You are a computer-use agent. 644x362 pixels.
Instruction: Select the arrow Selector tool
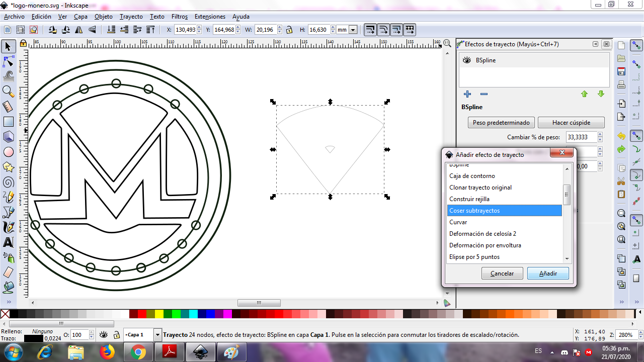pos(8,47)
